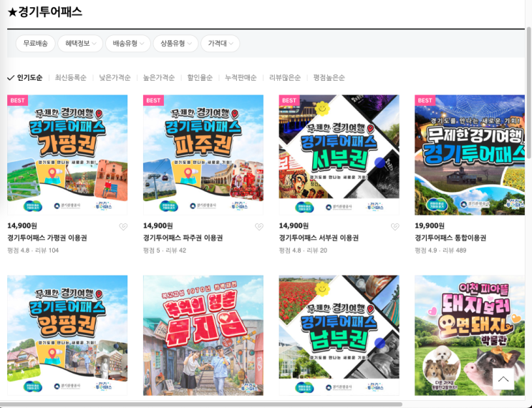Image resolution: width=532 pixels, height=408 pixels.
Task: Toggle the 무료배송 filter
Action: pyautogui.click(x=35, y=44)
